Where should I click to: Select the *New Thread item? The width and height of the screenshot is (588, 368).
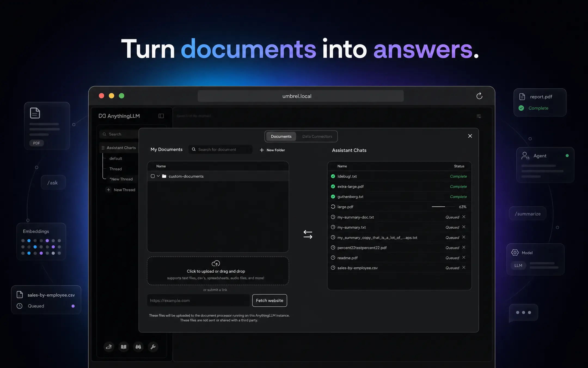pyautogui.click(x=121, y=179)
